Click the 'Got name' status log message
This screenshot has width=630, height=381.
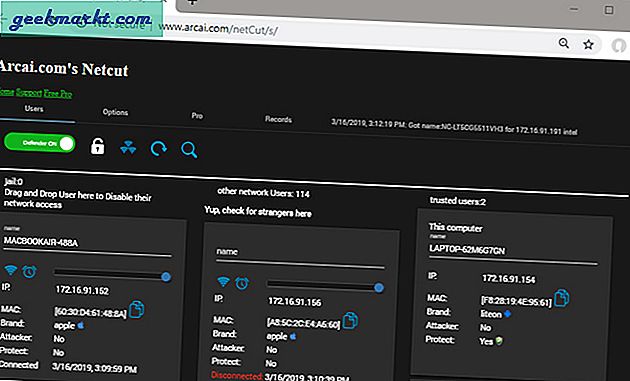click(454, 127)
